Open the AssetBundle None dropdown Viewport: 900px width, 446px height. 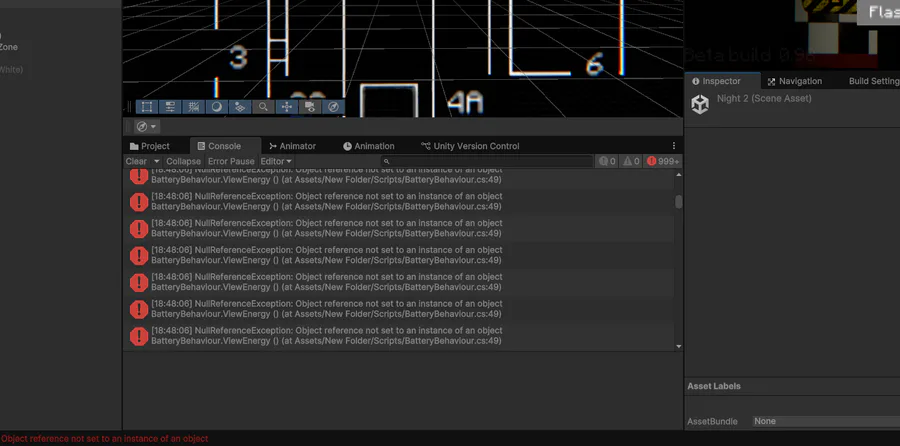[826, 421]
